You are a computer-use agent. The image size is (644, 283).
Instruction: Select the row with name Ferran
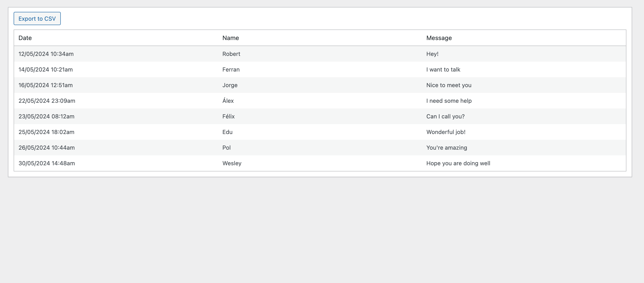click(x=320, y=70)
